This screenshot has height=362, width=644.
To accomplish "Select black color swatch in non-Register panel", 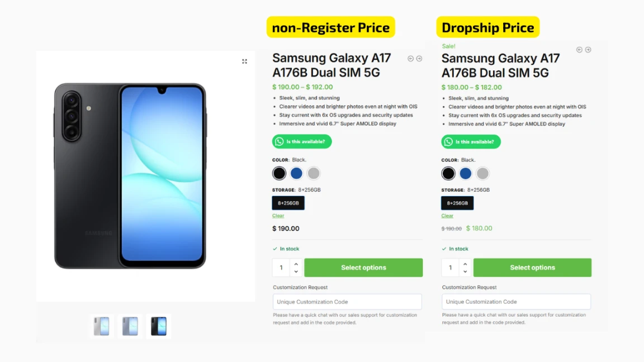I will click(280, 173).
